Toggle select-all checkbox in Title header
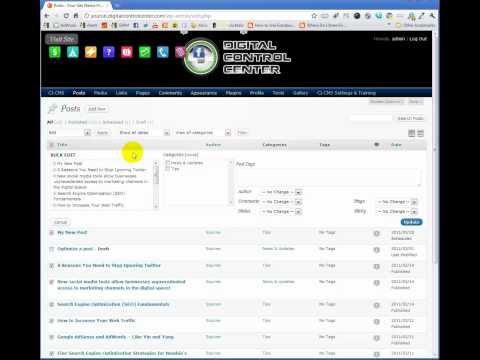 51,145
